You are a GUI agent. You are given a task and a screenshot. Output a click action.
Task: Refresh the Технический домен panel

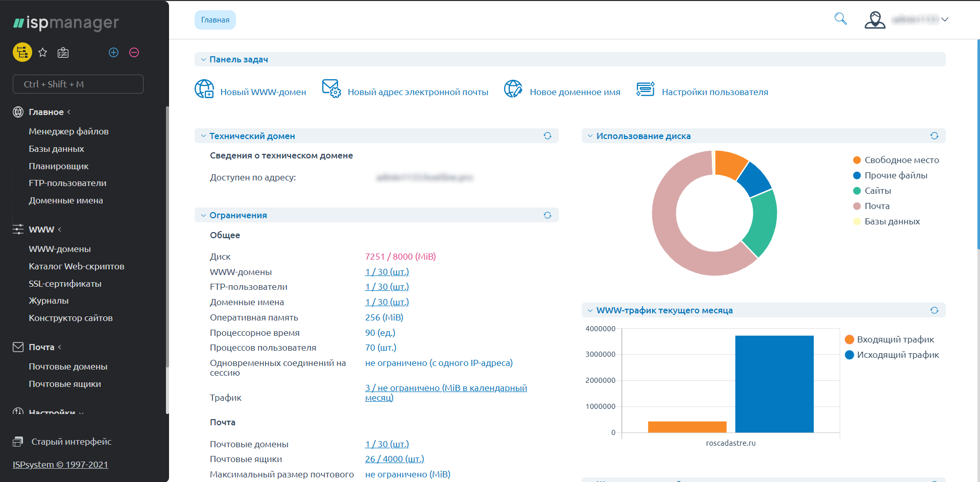547,136
